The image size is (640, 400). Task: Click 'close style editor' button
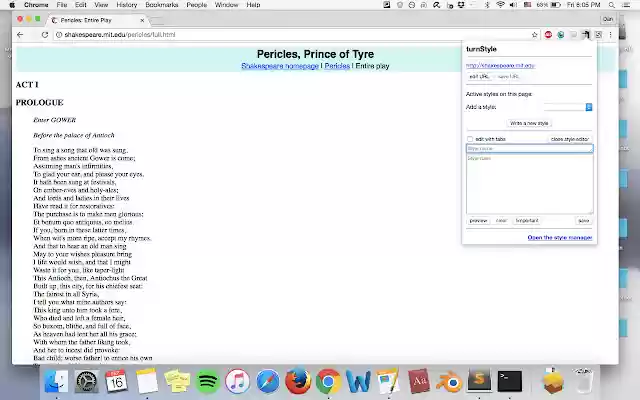pos(570,139)
